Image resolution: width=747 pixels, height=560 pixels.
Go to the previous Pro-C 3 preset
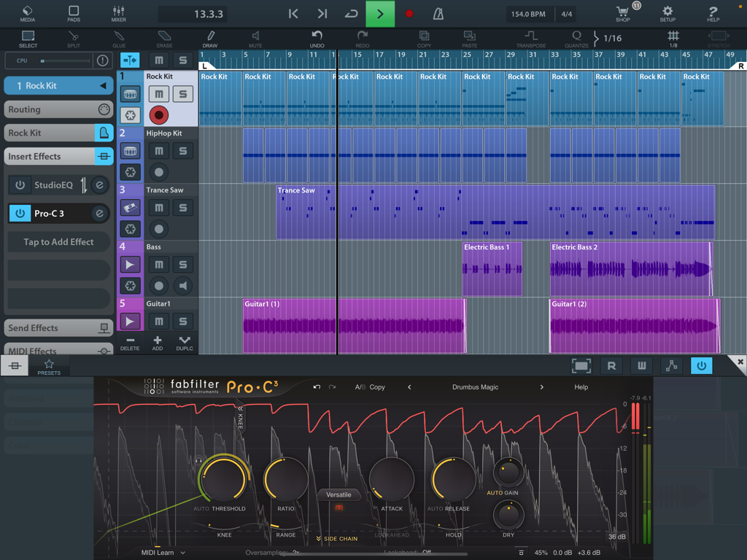[x=409, y=387]
